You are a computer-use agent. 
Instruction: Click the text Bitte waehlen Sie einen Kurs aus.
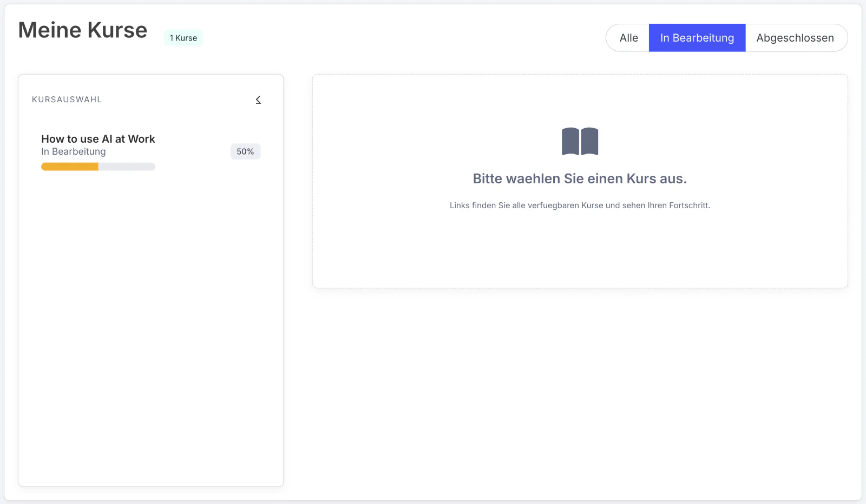click(580, 179)
